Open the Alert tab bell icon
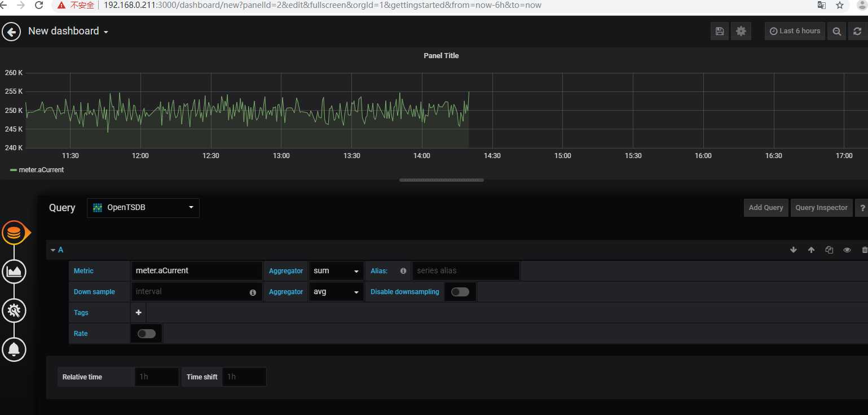Screen dimensions: 868x415 [14, 350]
